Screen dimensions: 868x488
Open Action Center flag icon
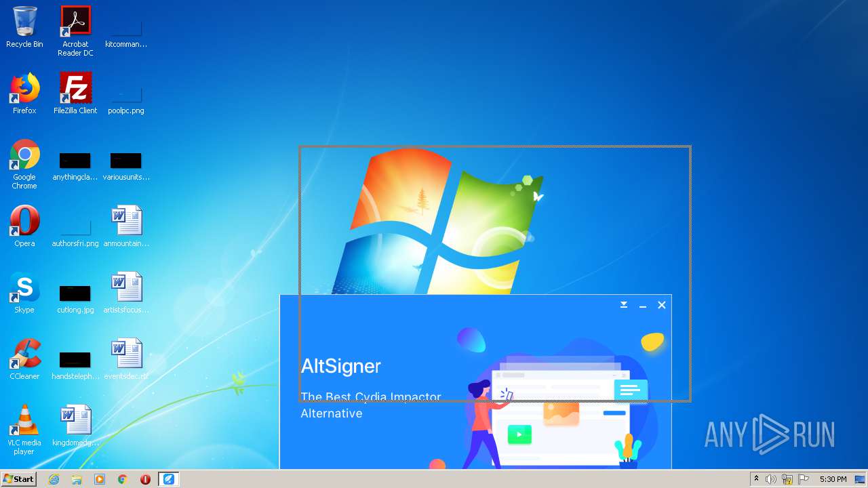(x=804, y=479)
